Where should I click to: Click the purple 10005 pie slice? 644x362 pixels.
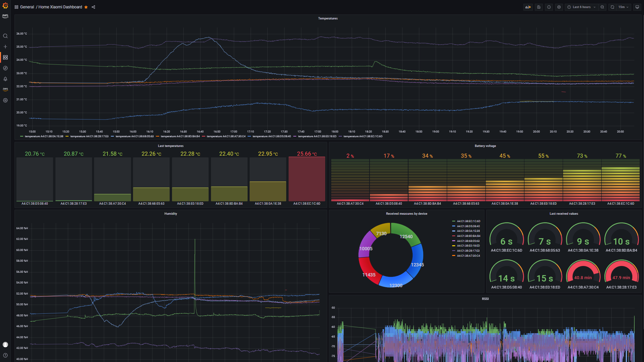(x=366, y=245)
